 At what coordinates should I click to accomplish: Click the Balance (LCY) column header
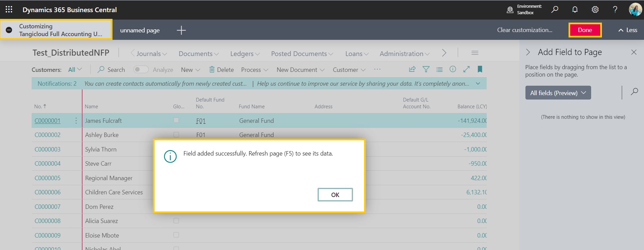point(472,107)
